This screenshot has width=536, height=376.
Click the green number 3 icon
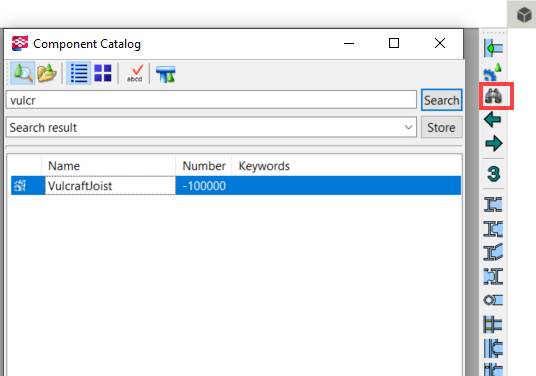pyautogui.click(x=494, y=174)
